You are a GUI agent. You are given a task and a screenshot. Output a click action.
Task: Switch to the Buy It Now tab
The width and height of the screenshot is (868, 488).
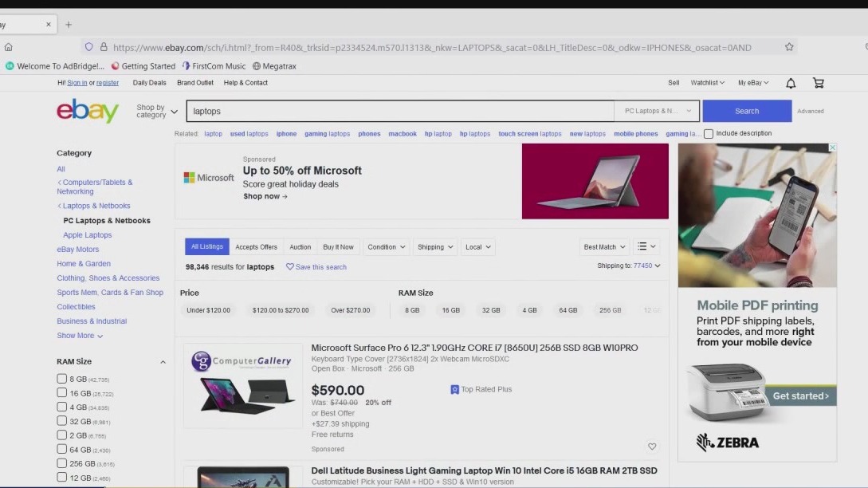coord(338,247)
